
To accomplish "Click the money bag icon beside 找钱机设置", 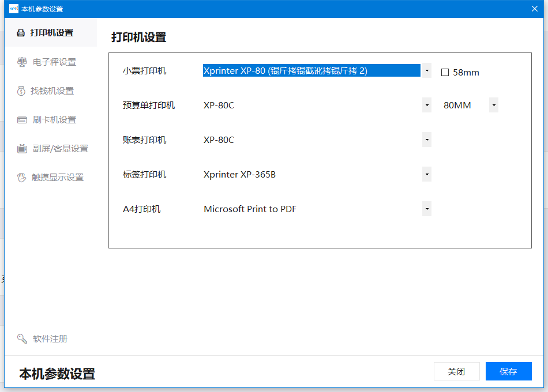I will point(21,91).
